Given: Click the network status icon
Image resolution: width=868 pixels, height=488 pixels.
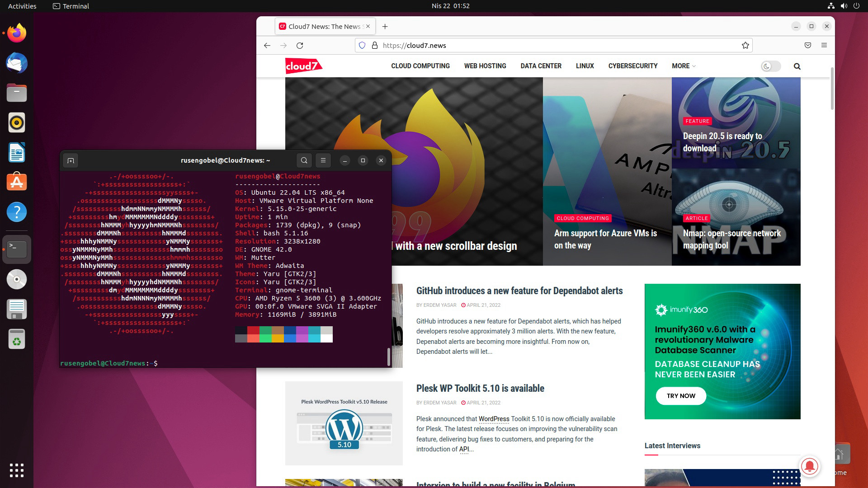Looking at the screenshot, I should point(831,6).
